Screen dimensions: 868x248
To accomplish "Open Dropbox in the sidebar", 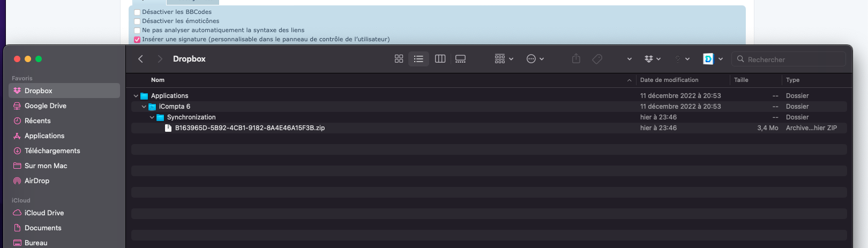I will 64,91.
